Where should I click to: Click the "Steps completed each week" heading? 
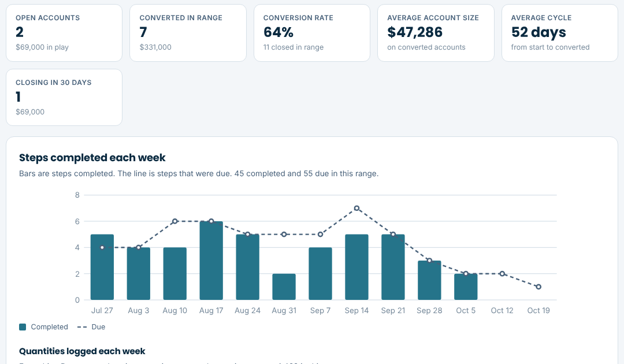tap(92, 158)
